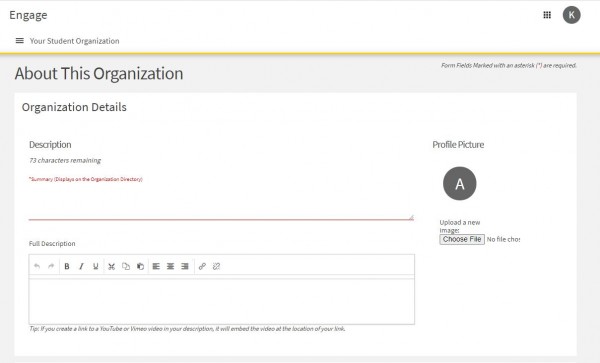
Task: Toggle underline formatting
Action: [96, 266]
